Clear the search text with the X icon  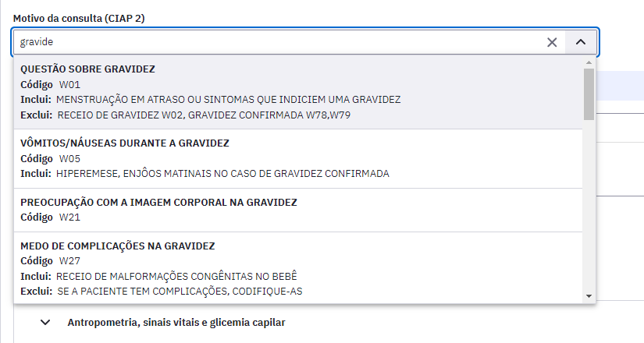pyautogui.click(x=552, y=42)
